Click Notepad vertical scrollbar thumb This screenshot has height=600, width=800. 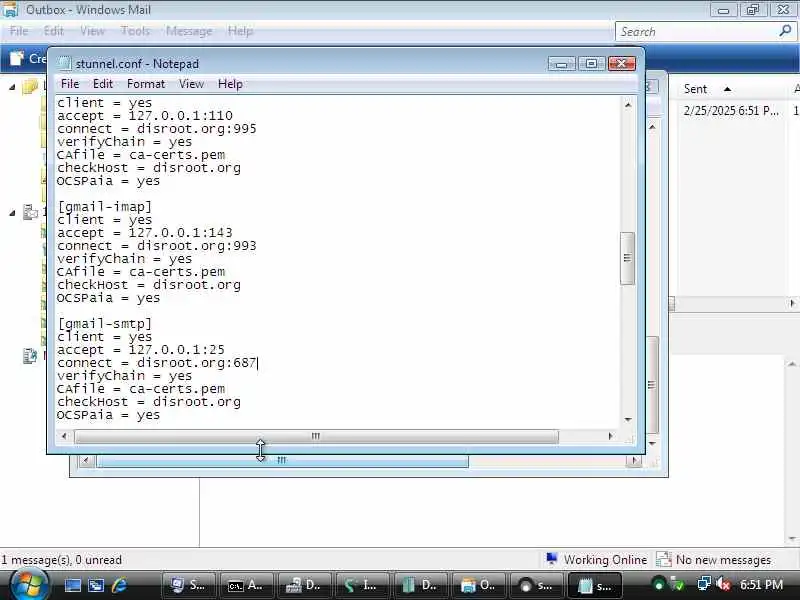628,258
